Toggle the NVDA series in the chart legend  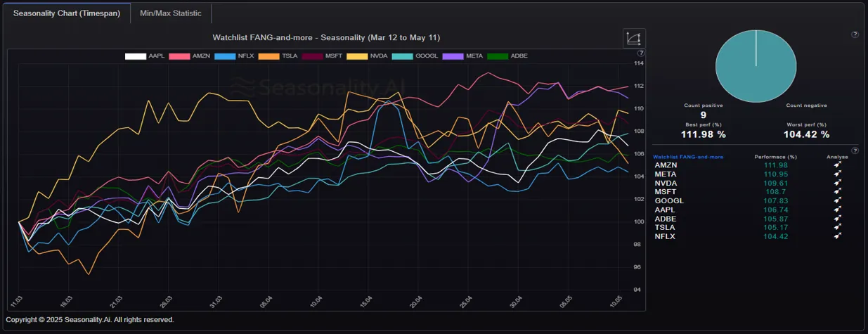(368, 56)
